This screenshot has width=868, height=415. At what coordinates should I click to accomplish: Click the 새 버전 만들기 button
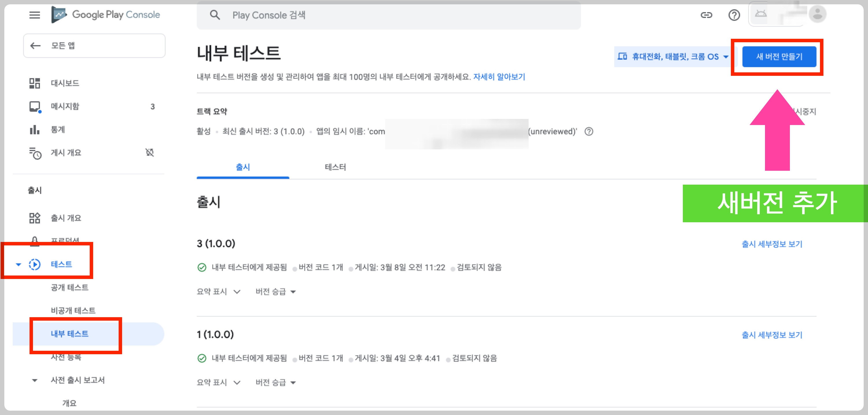coord(779,57)
